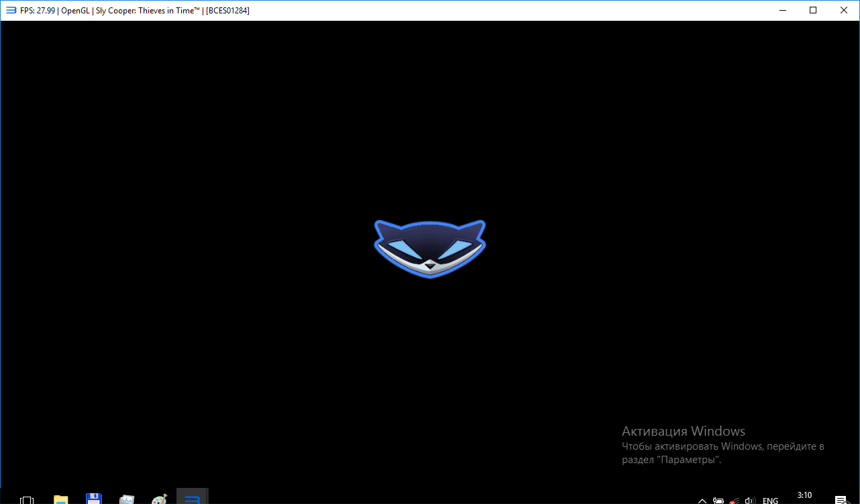Select the active RPCS3 taskbar button
The height and width of the screenshot is (504, 860).
click(x=193, y=497)
